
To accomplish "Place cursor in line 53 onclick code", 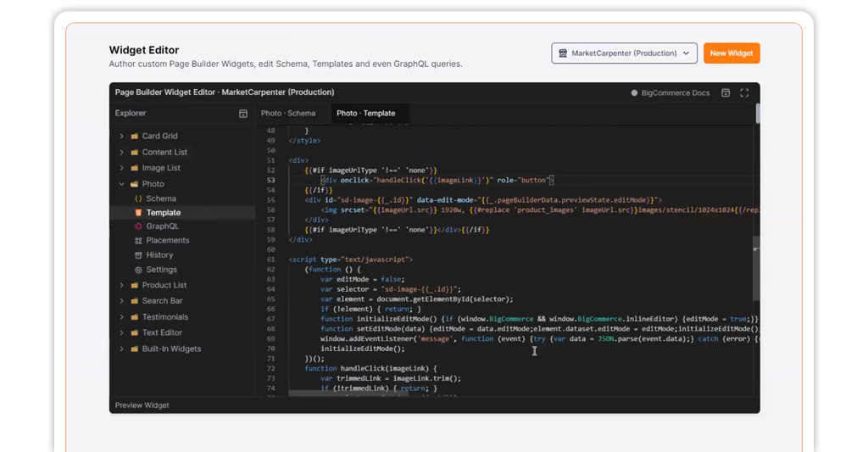I will (437, 180).
